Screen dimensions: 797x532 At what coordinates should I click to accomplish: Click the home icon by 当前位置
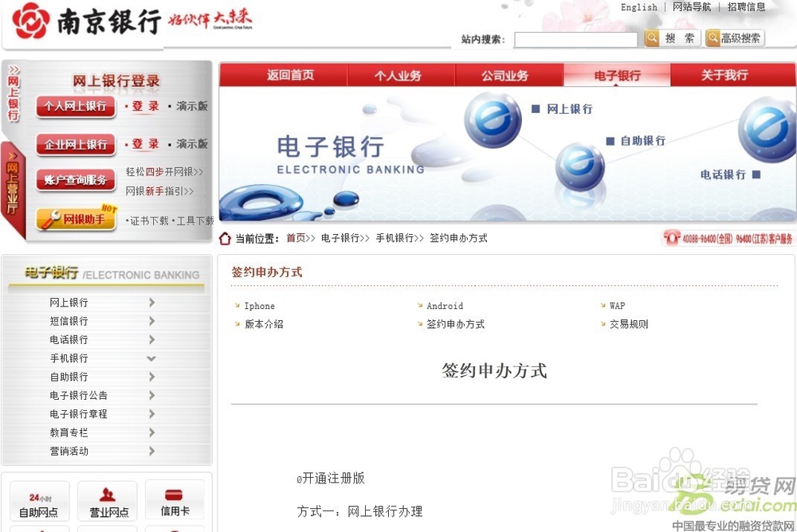(225, 238)
